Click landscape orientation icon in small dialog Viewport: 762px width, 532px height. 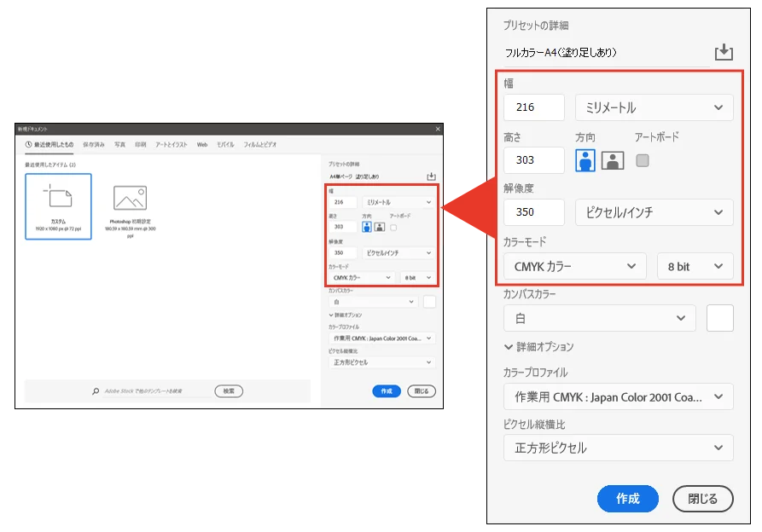tap(379, 228)
